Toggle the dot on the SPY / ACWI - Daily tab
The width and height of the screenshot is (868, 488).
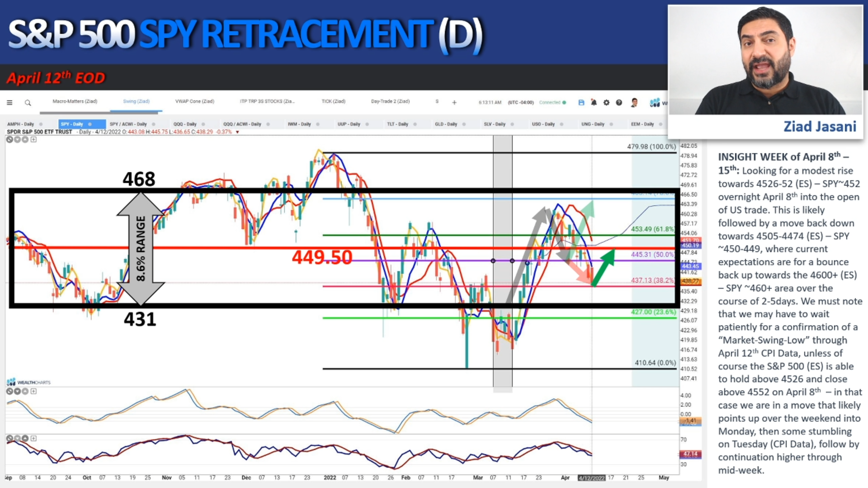tap(154, 124)
